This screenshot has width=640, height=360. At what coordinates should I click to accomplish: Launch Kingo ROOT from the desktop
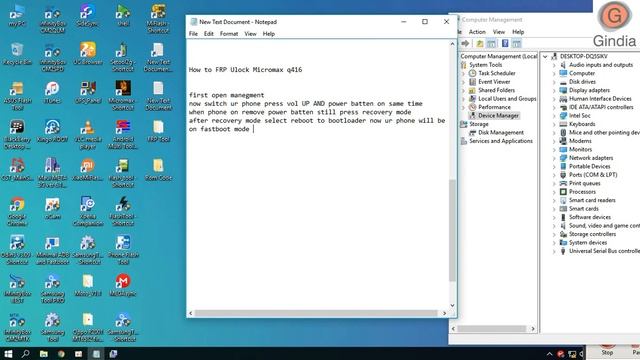[x=52, y=131]
